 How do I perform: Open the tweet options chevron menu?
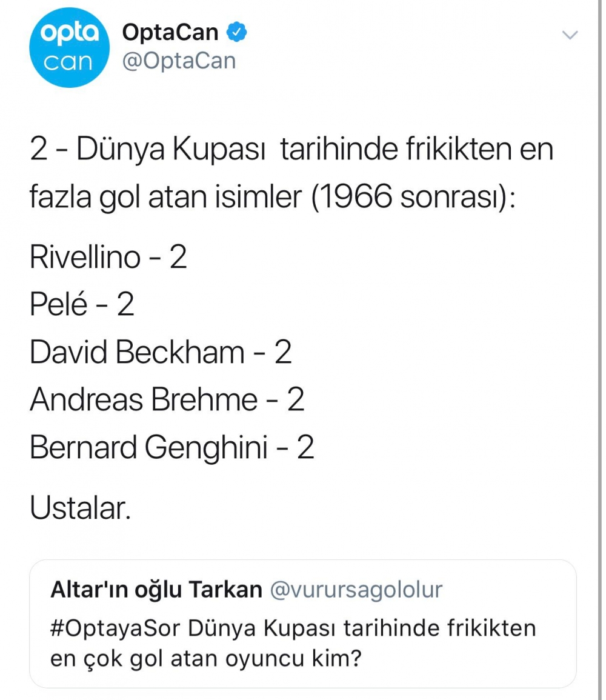tap(570, 36)
